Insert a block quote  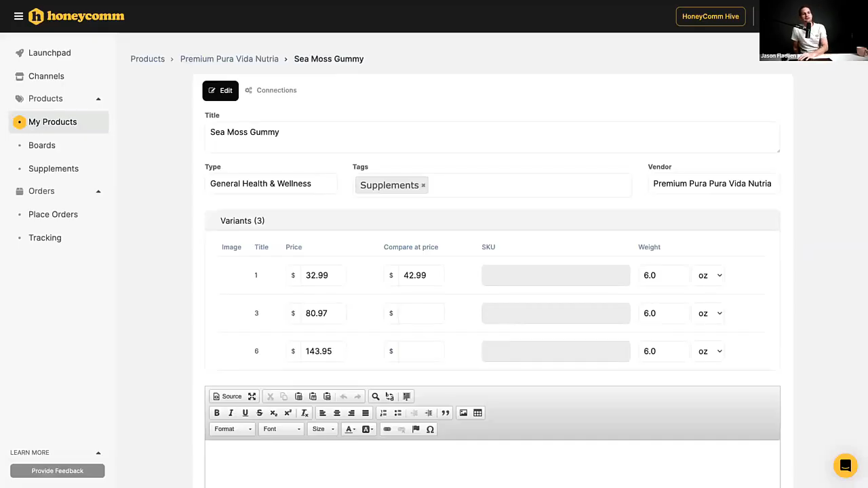(446, 413)
